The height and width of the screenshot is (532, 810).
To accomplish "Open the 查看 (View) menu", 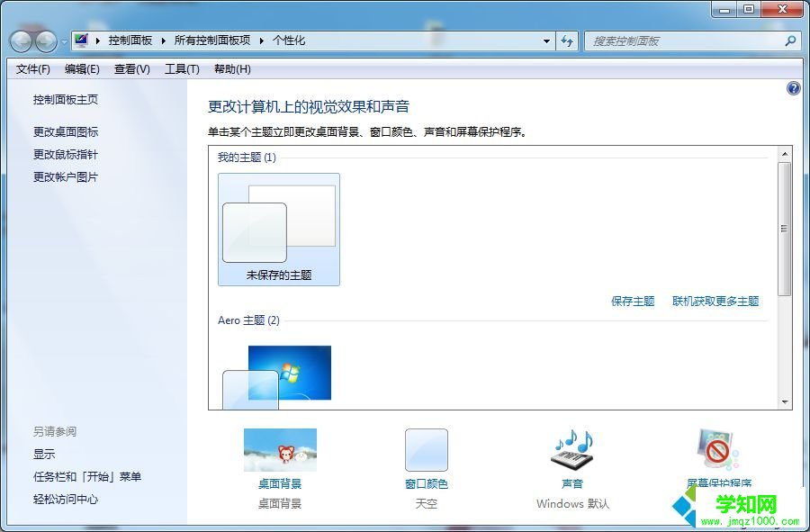I will point(130,68).
